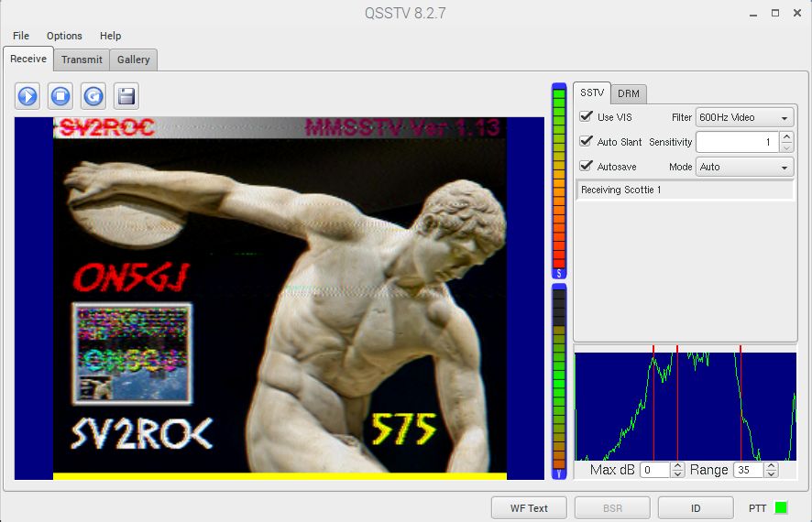
Task: Save the image with the floppy icon
Action: (x=126, y=96)
